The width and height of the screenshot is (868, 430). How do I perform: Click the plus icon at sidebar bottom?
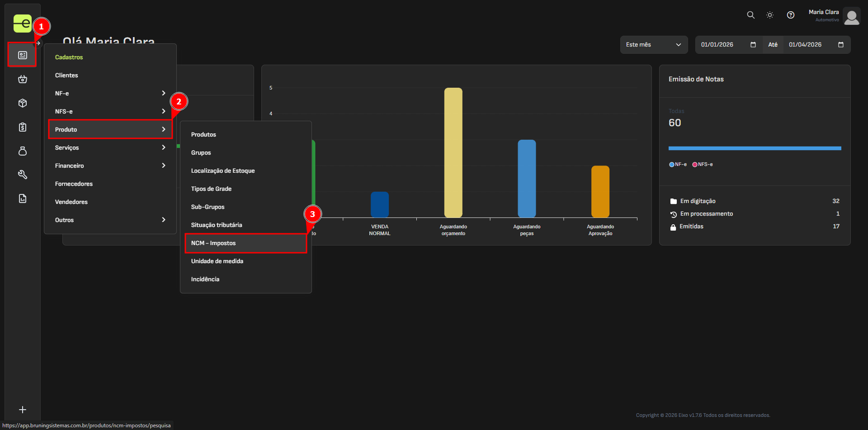(x=22, y=410)
